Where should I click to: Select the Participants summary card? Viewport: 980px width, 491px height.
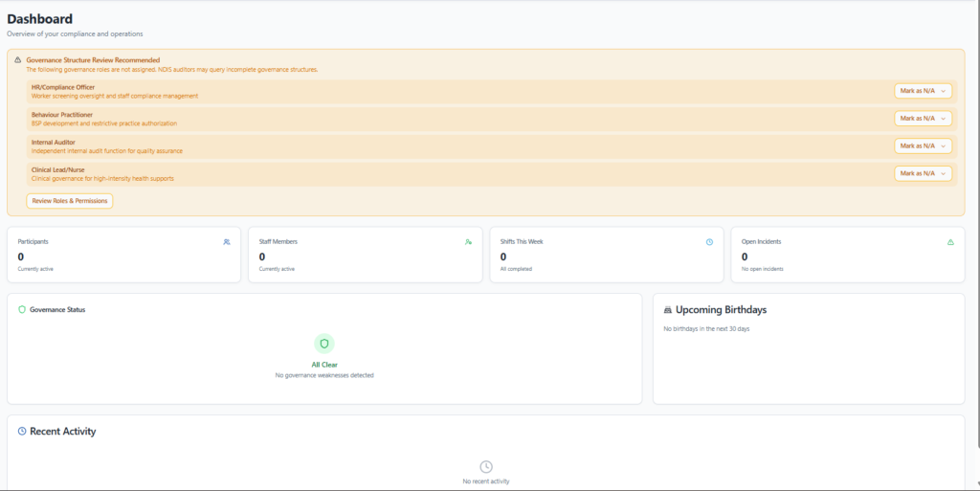coord(123,256)
